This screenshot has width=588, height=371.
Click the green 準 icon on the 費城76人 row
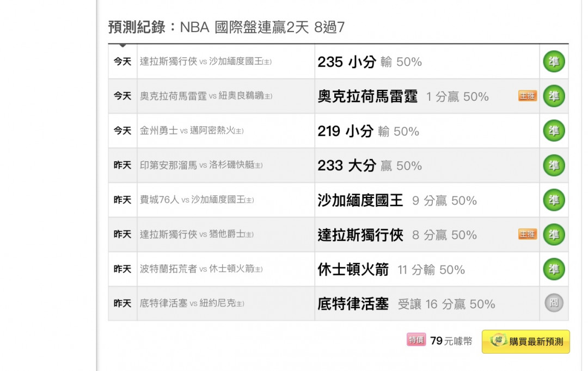554,200
